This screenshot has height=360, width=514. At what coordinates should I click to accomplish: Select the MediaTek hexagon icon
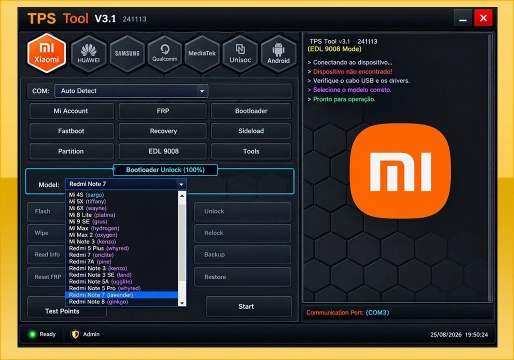(202, 54)
